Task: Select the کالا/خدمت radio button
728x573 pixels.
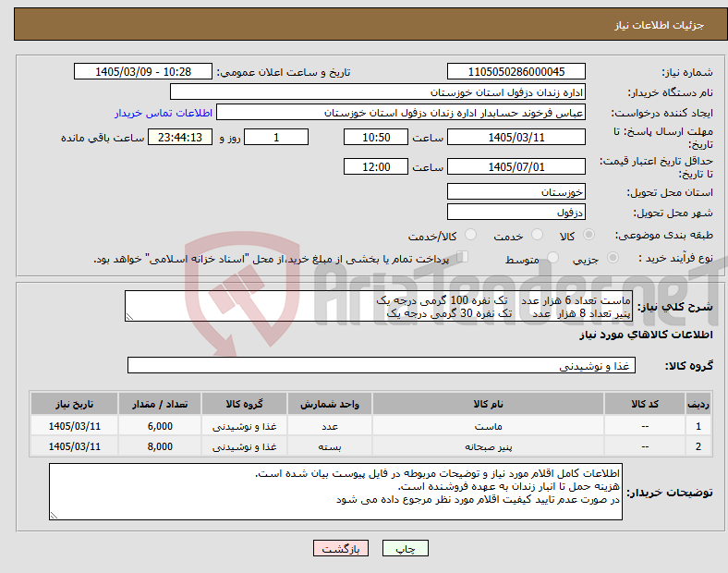Action: [471, 235]
